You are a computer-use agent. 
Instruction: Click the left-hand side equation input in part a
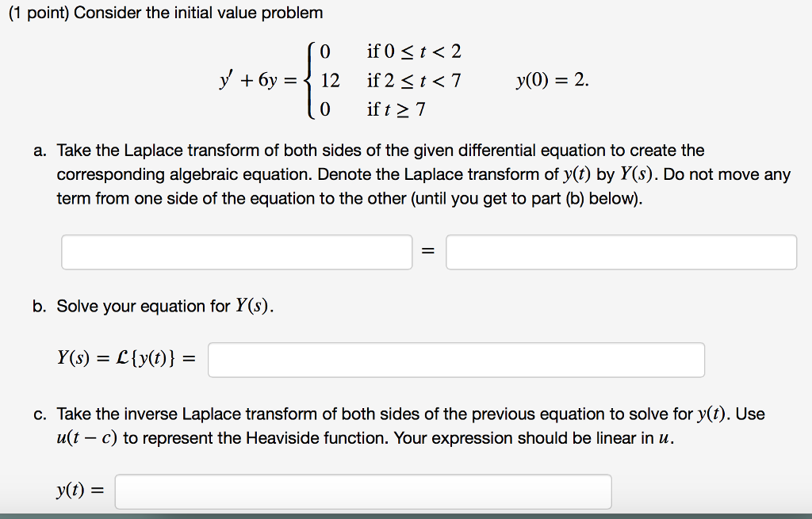[236, 252]
